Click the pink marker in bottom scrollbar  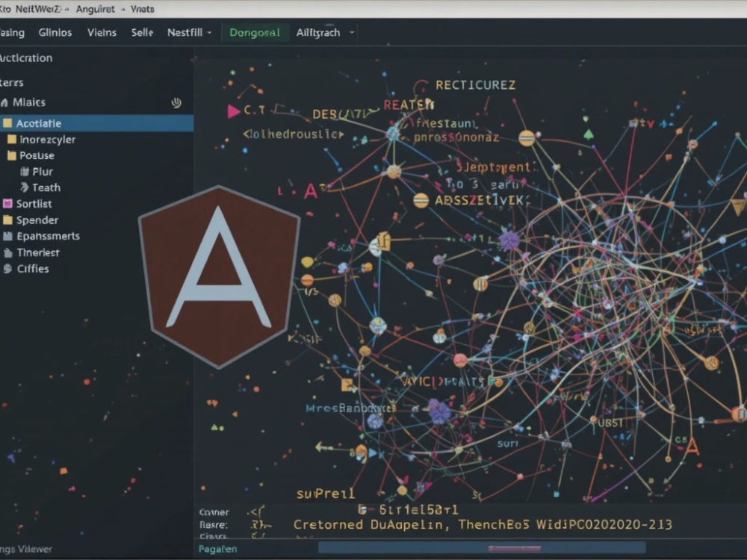(515, 549)
